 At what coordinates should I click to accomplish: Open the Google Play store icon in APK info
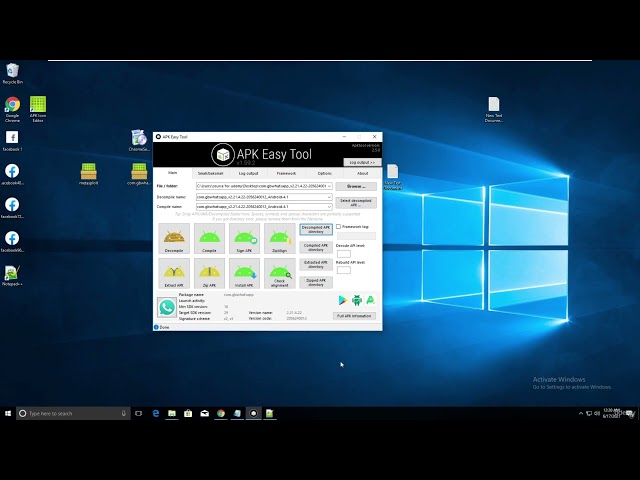(342, 300)
